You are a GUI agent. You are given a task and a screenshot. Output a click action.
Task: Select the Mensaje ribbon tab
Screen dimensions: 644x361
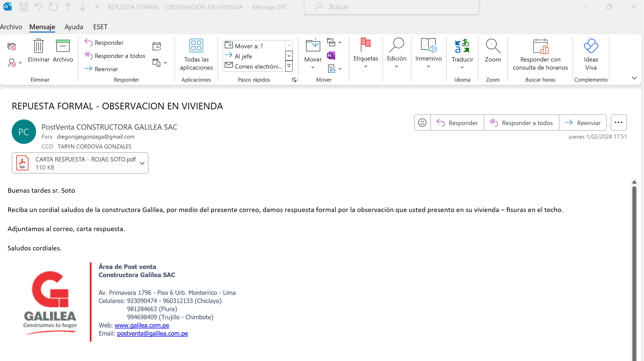click(42, 27)
